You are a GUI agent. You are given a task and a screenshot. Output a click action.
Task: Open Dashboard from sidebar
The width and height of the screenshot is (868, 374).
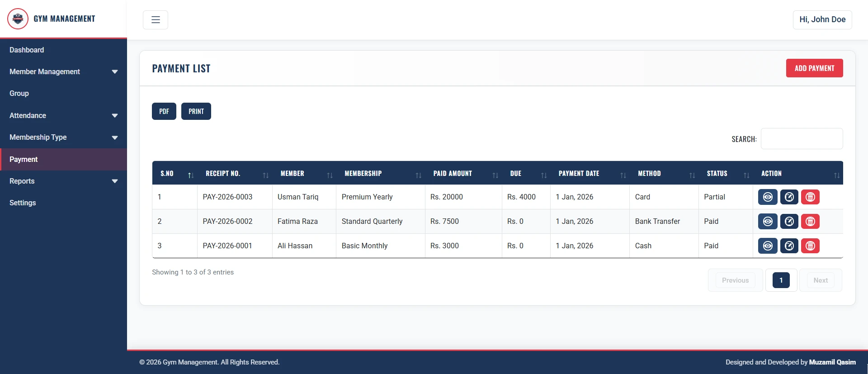tap(63, 50)
